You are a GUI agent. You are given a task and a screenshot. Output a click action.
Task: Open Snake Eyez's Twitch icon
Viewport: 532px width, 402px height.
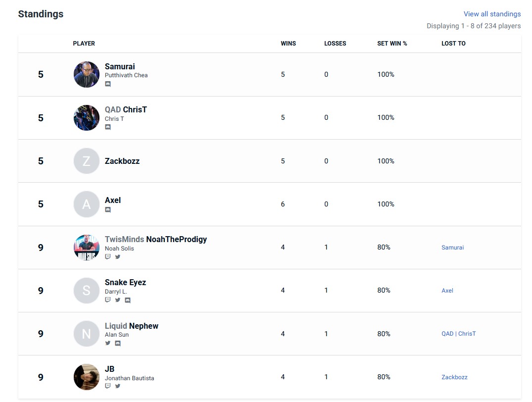pyautogui.click(x=108, y=300)
